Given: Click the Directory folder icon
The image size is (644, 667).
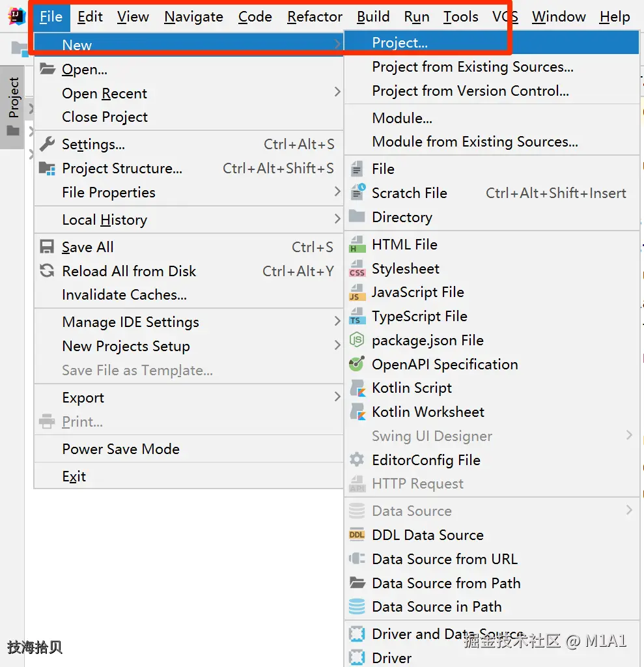Looking at the screenshot, I should 357,216.
